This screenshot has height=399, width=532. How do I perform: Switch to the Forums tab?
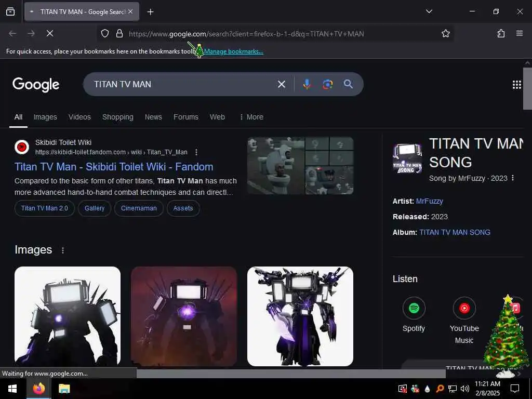[186, 117]
